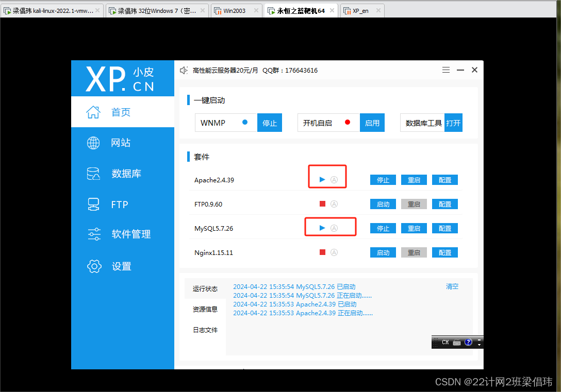Viewport: 561px width, 392px height.
Task: Click the globe icon for 网站
Action: [x=93, y=143]
